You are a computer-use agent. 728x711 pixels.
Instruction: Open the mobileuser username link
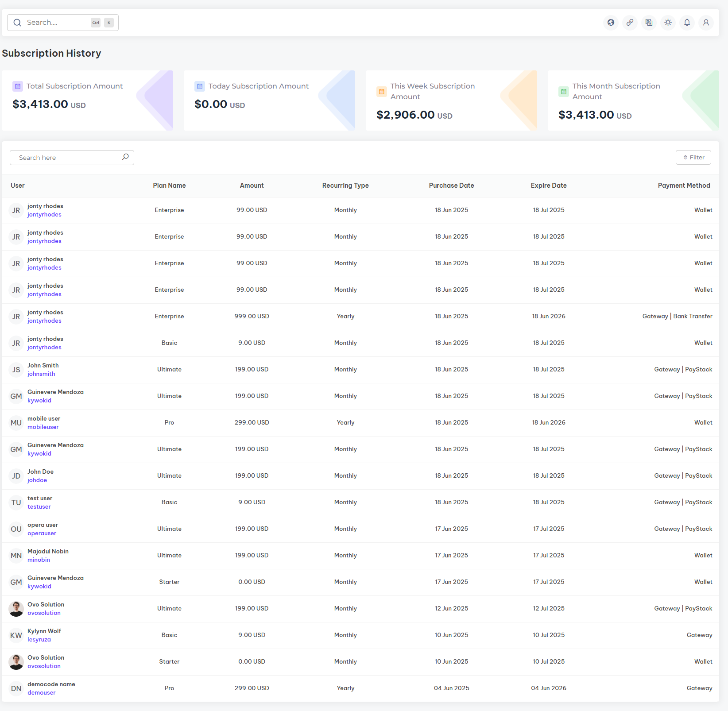point(43,427)
